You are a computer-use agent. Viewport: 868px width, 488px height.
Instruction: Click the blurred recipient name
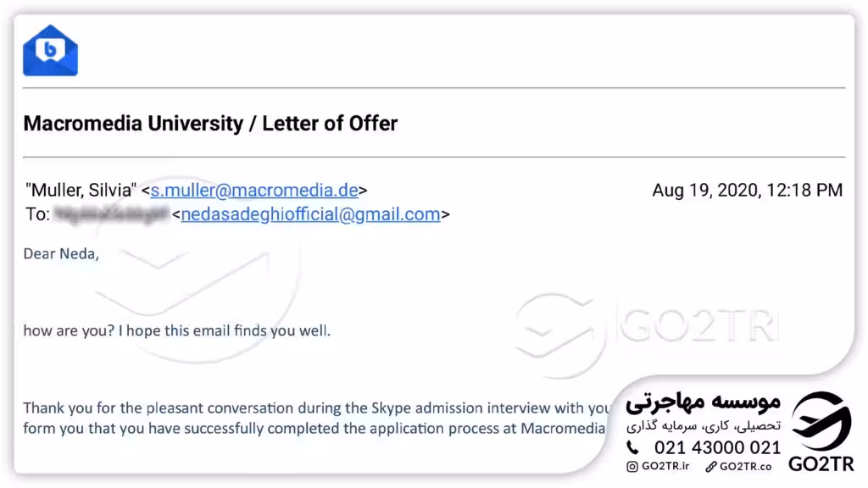(x=111, y=214)
